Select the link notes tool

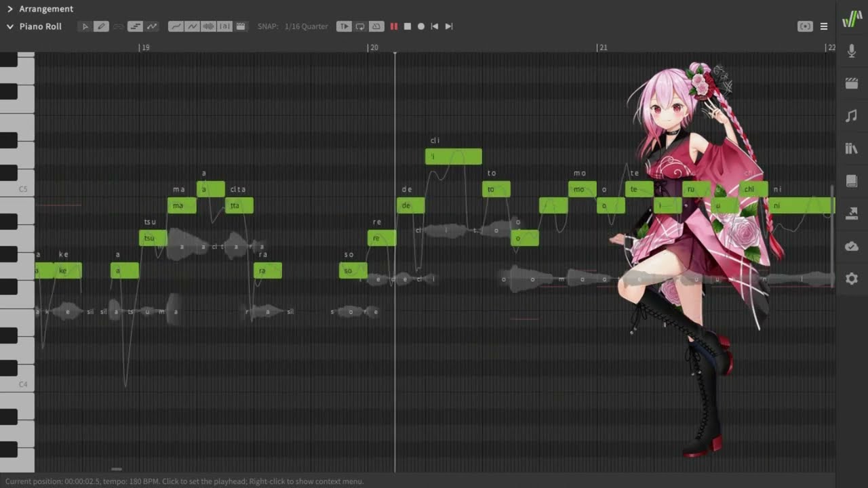point(119,26)
